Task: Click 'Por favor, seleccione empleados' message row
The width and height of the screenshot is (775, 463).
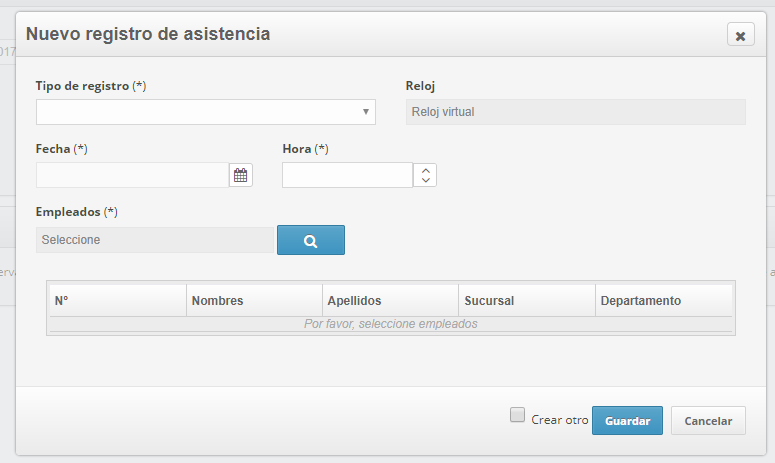Action: pyautogui.click(x=391, y=324)
